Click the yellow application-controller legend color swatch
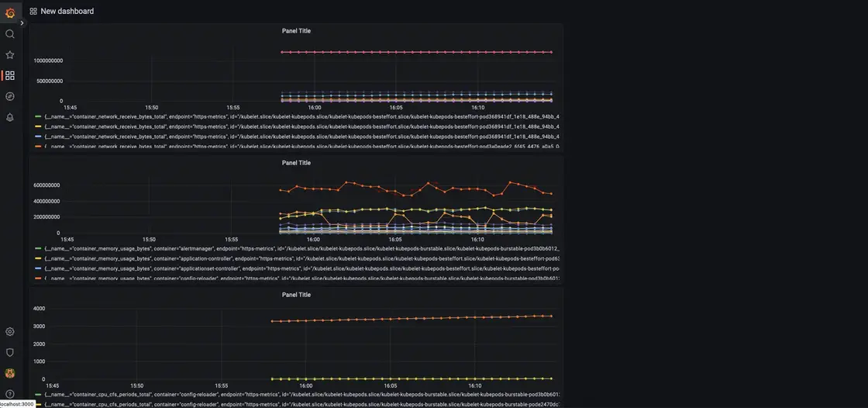Screen dimensions: 868x408 point(39,258)
